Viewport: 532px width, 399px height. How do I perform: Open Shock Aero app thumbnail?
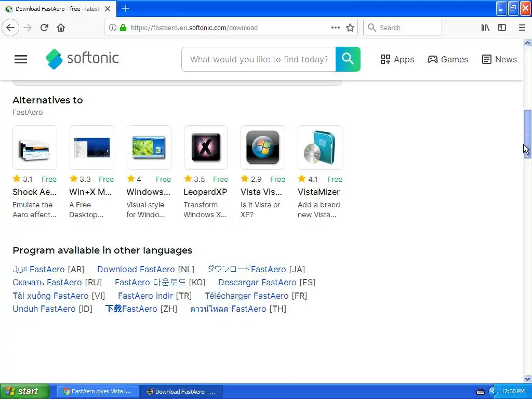pos(35,148)
